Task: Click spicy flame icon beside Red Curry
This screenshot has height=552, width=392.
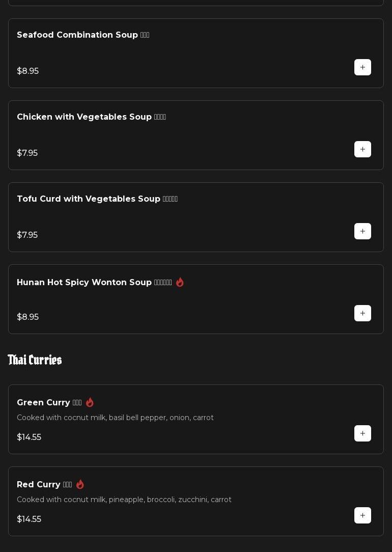Action: coord(80,484)
